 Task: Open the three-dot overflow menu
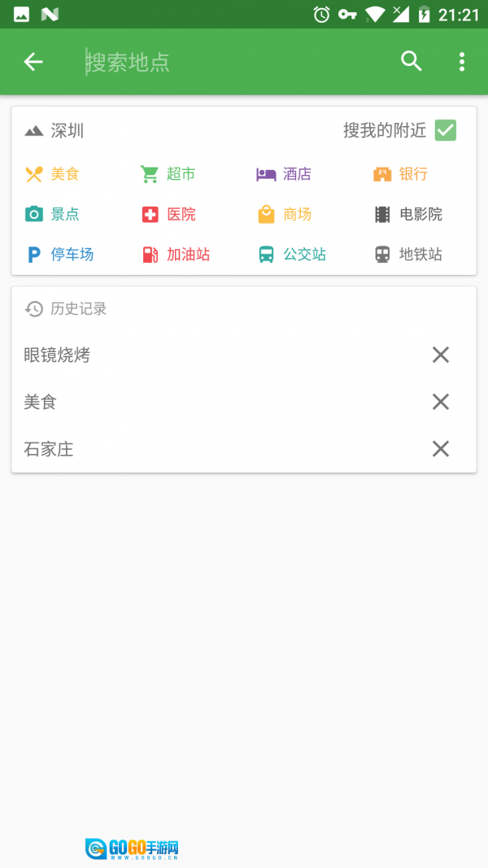click(461, 62)
